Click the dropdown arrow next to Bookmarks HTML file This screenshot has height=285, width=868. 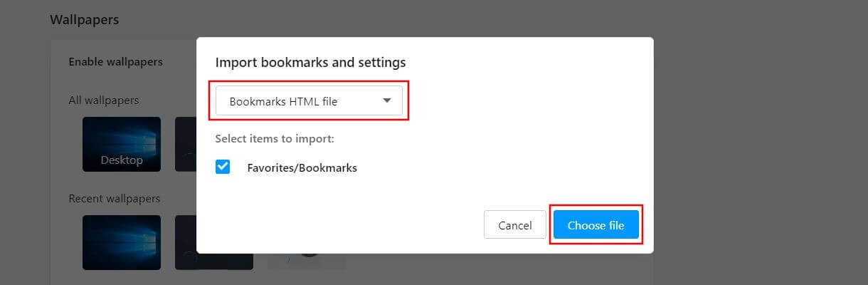[x=387, y=100]
